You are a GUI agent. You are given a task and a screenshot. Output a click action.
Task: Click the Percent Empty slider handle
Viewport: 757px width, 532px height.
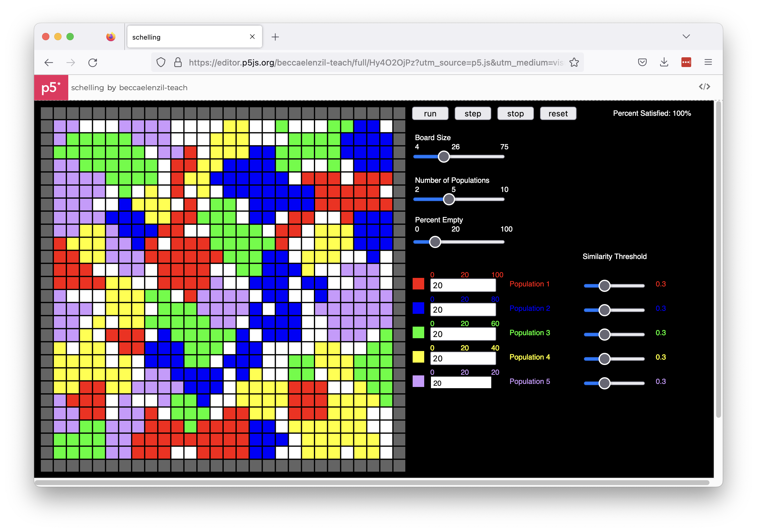(435, 242)
